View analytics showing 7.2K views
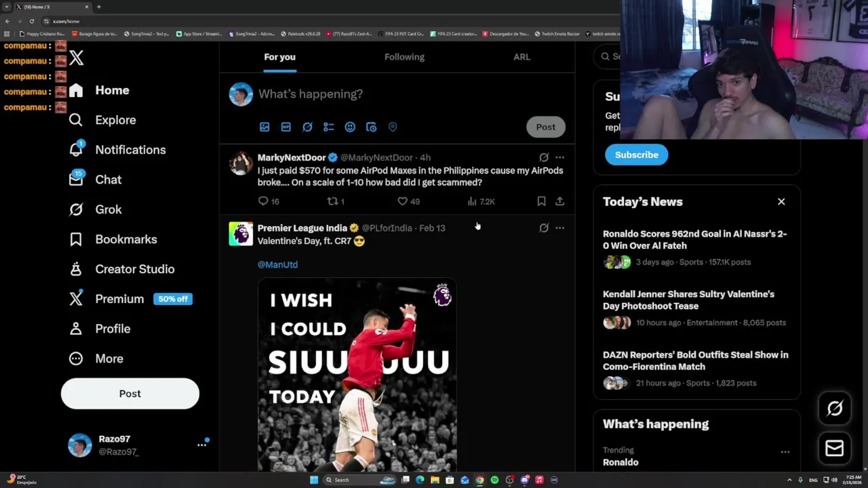Viewport: 868px width, 488px height. 481,201
